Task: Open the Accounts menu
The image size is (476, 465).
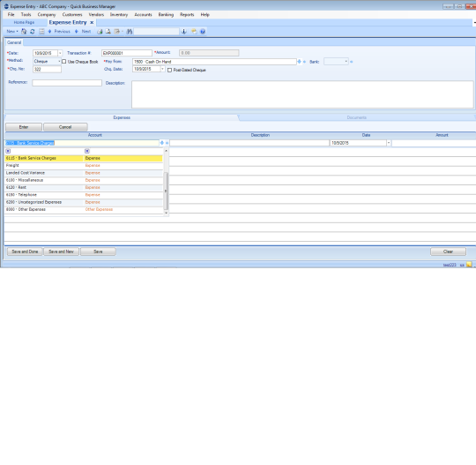Action: (x=143, y=15)
